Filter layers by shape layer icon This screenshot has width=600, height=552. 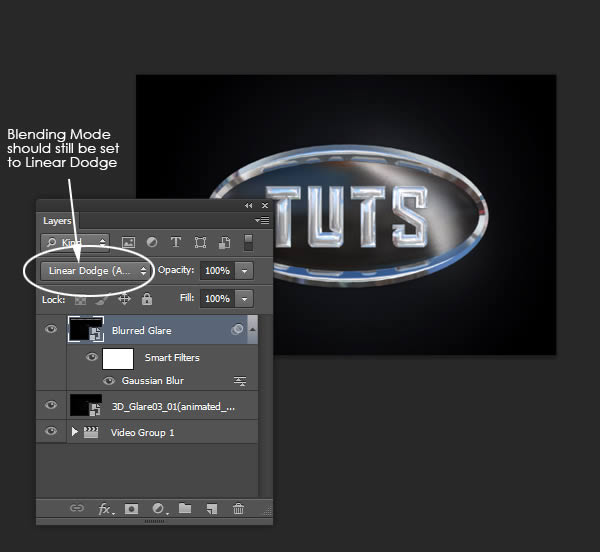[x=200, y=243]
